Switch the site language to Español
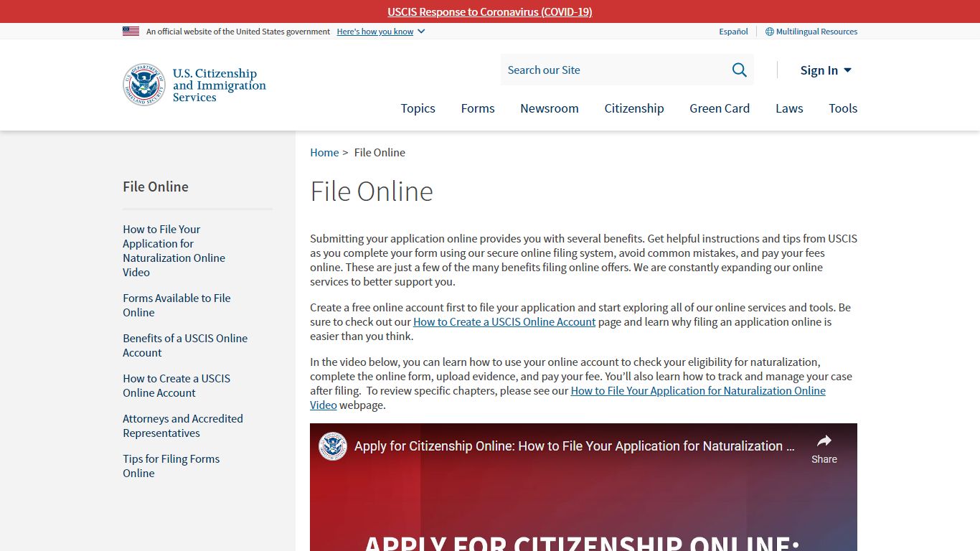This screenshot has height=551, width=980. pyautogui.click(x=733, y=32)
